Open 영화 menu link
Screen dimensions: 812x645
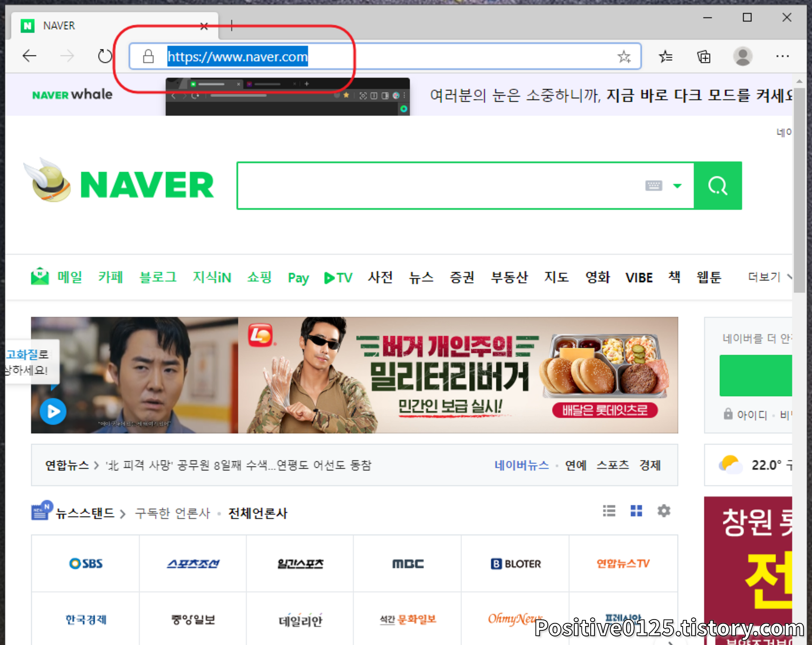tap(598, 277)
